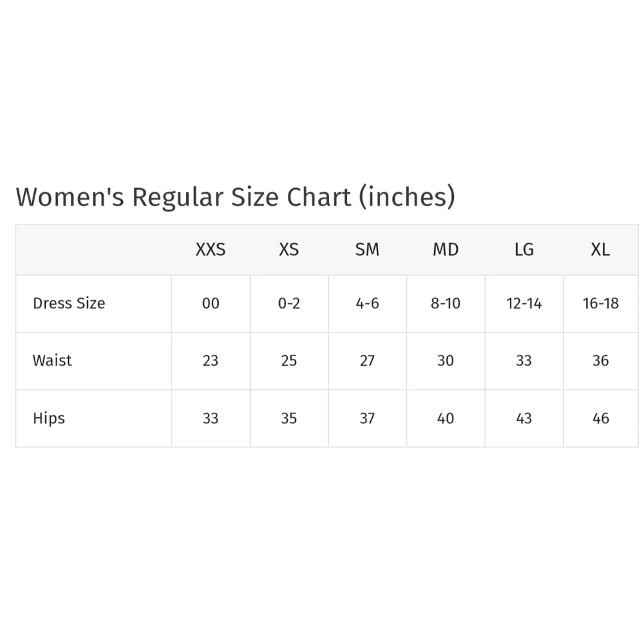The height and width of the screenshot is (644, 644).
Task: Select the Waist row label
Action: [52, 360]
